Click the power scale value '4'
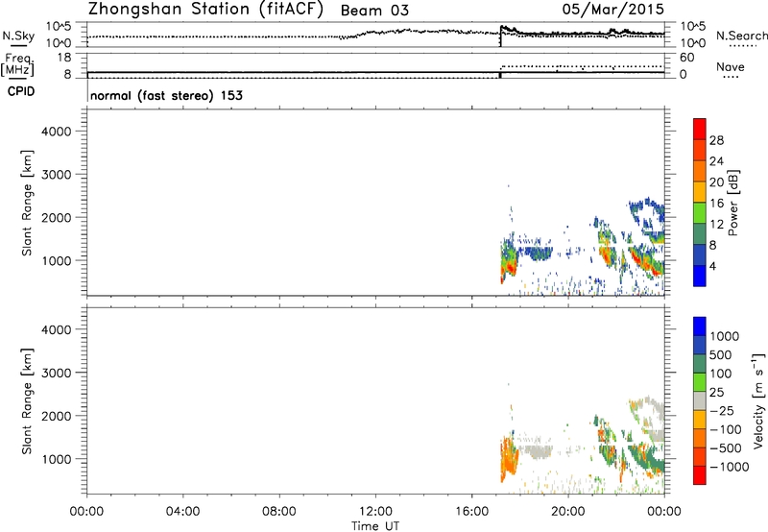The width and height of the screenshot is (768, 532). click(x=712, y=266)
